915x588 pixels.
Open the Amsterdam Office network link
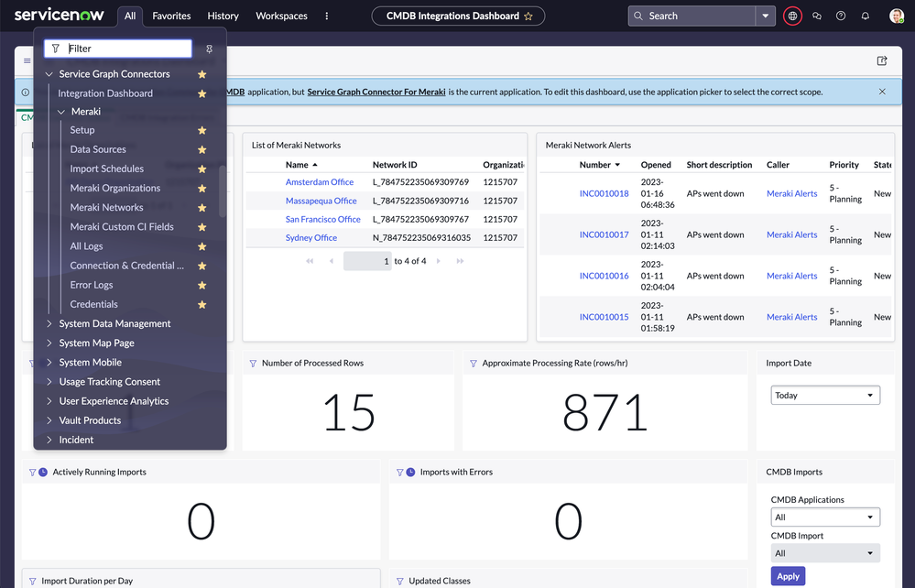click(x=319, y=182)
